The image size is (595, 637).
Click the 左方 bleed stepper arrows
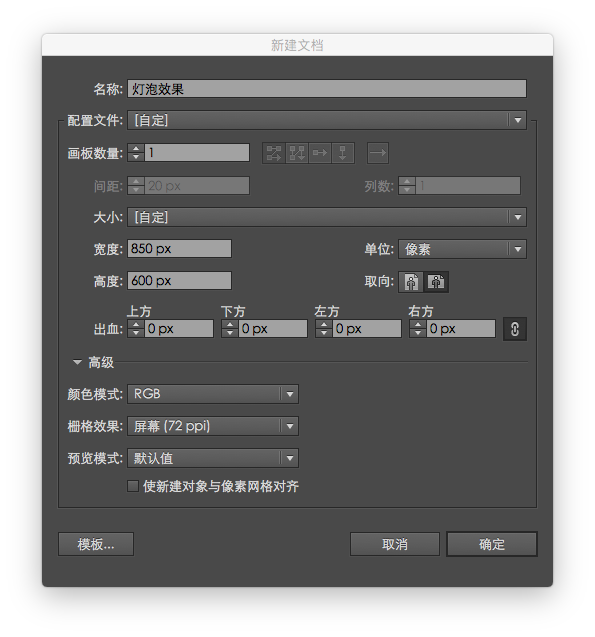pos(324,329)
